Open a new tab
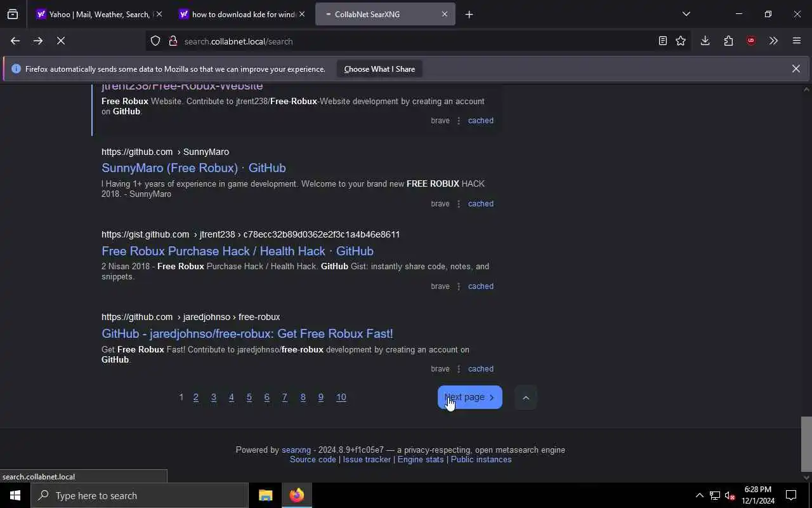This screenshot has height=508, width=812. 469,14
